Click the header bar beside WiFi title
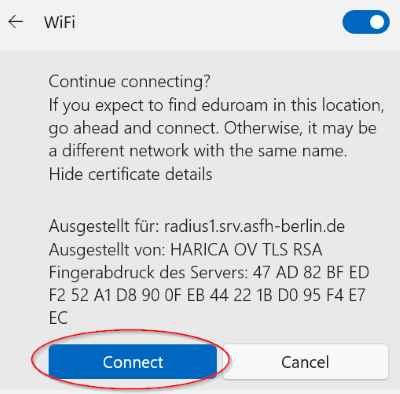Viewport: 400px width, 394px height. click(x=207, y=22)
